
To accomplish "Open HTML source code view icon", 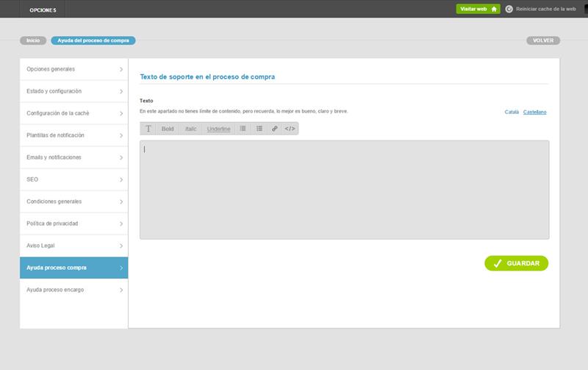I will 290,129.
